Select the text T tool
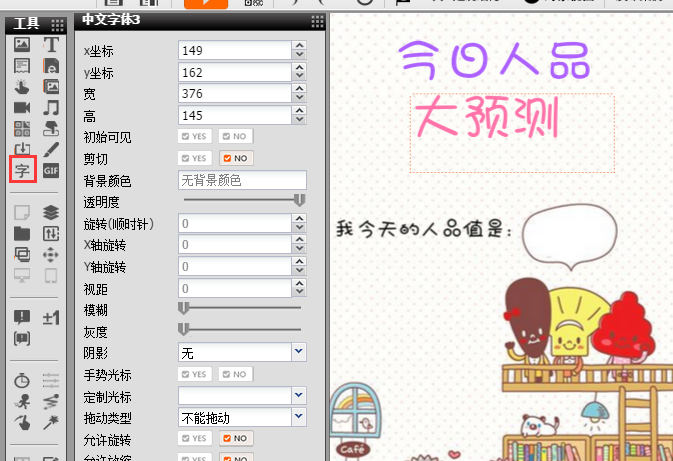This screenshot has height=461, width=673. point(51,44)
